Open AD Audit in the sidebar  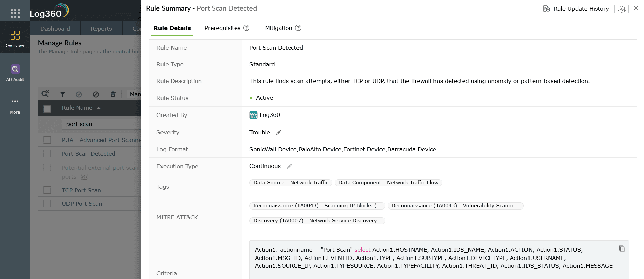[x=15, y=73]
